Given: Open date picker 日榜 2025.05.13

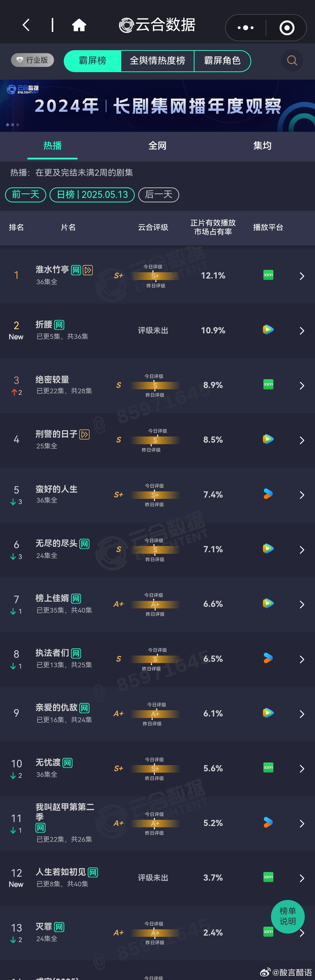Looking at the screenshot, I should [x=92, y=195].
